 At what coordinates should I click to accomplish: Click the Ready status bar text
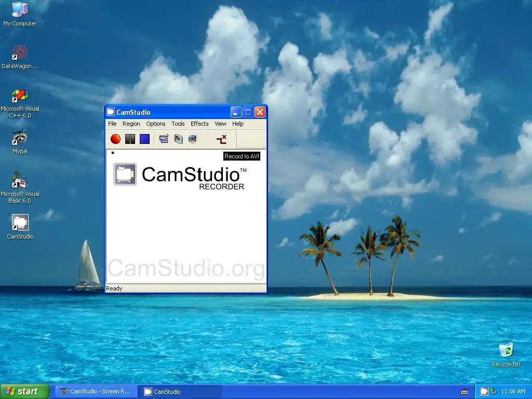click(x=114, y=288)
